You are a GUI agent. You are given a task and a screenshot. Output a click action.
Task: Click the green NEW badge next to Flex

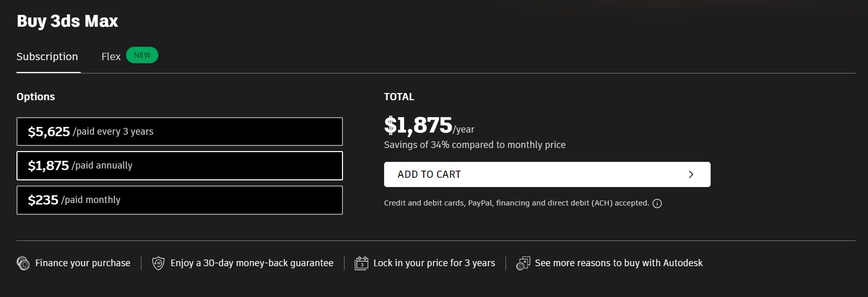click(142, 55)
